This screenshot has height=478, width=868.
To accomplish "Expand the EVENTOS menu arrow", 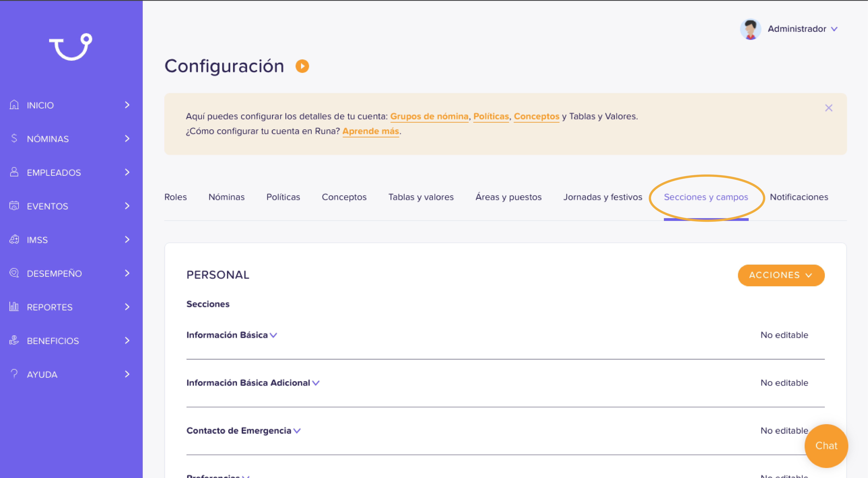I will point(127,206).
